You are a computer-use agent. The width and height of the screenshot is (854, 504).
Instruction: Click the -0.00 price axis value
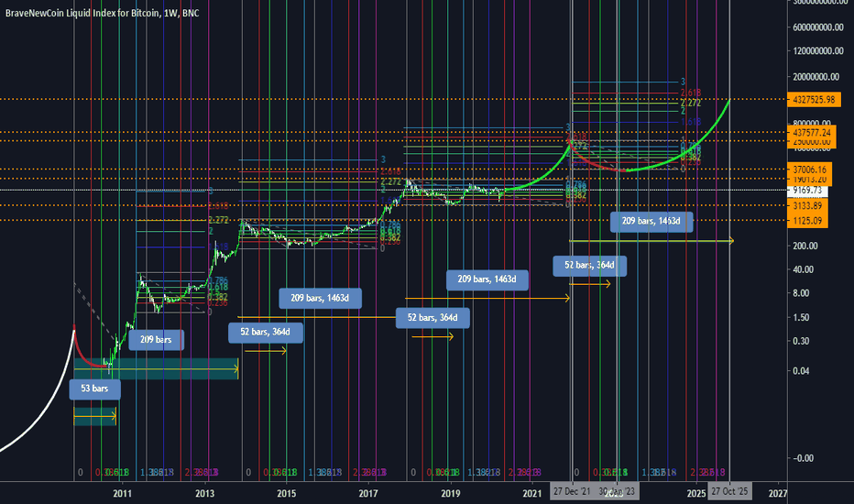click(803, 458)
